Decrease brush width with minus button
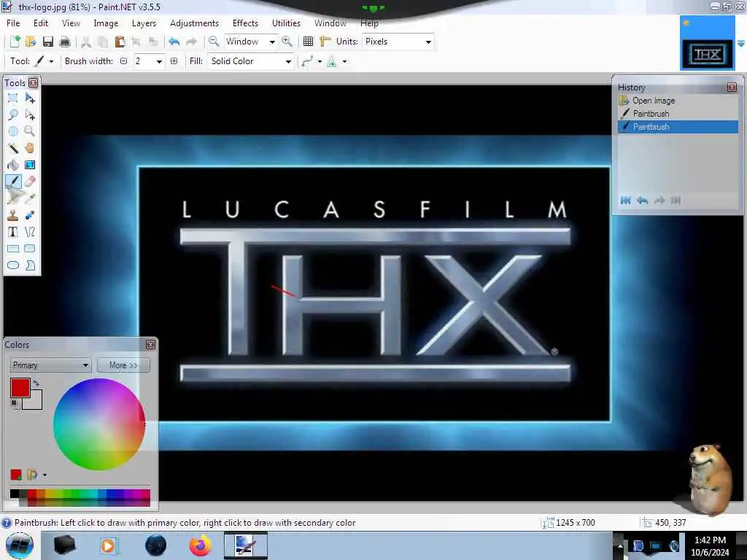This screenshot has height=560, width=747. click(x=124, y=61)
